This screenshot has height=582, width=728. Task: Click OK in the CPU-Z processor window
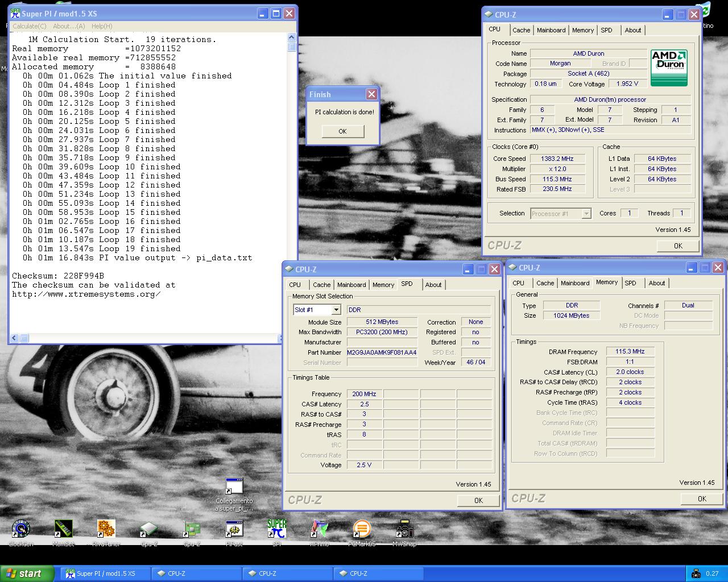pos(678,246)
